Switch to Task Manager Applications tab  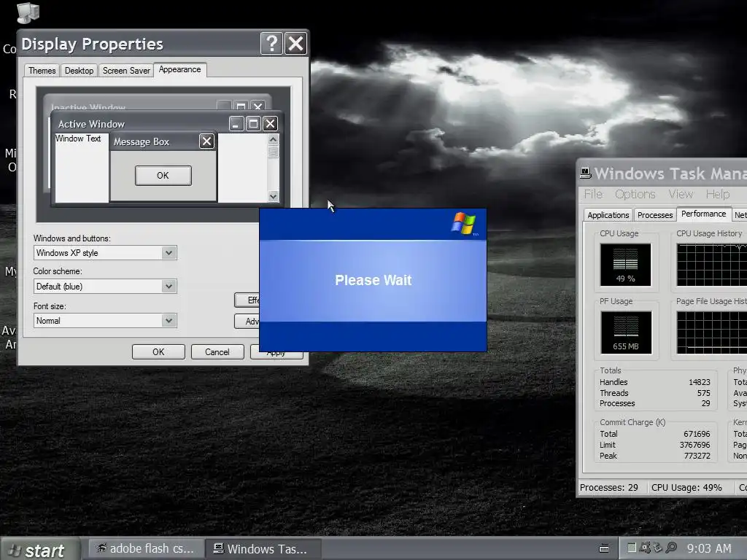608,215
